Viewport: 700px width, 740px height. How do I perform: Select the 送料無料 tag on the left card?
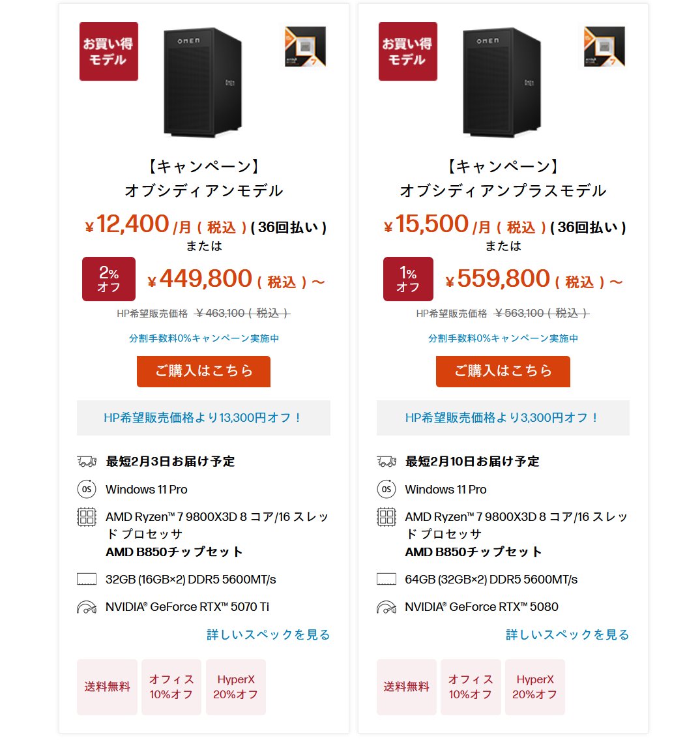[x=107, y=687]
